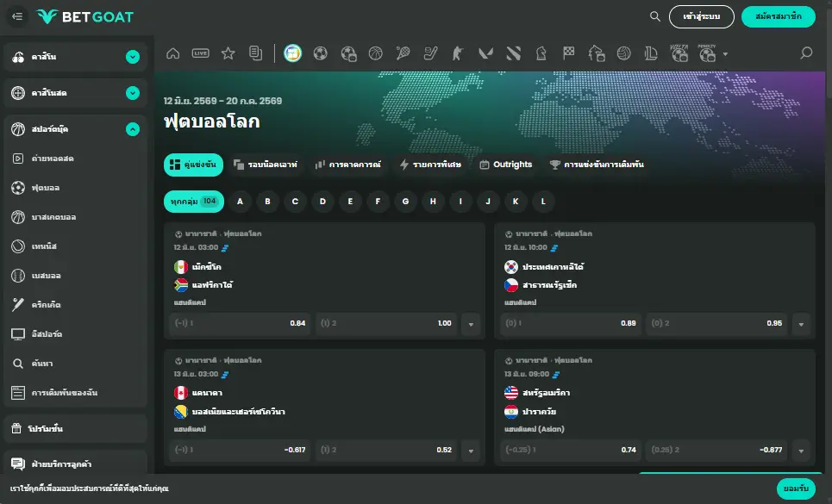
Task: Switch to the รอบน็อคเอาท์ tab
Action: (266, 165)
